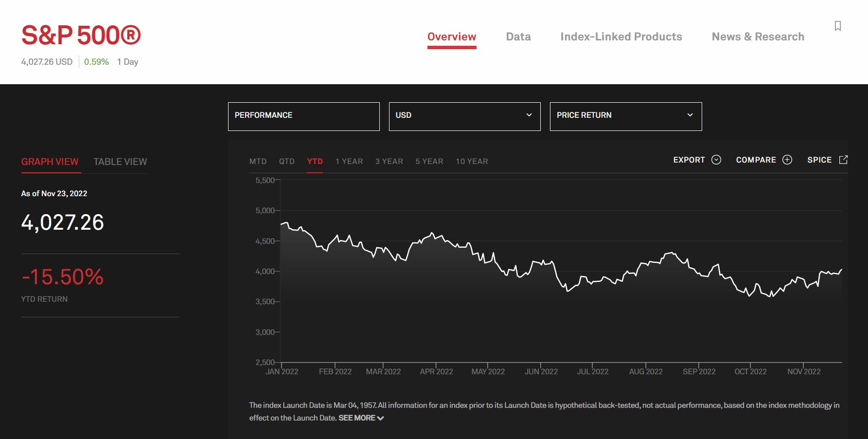The image size is (868, 439).
Task: Select Graph View tab
Action: click(x=50, y=162)
